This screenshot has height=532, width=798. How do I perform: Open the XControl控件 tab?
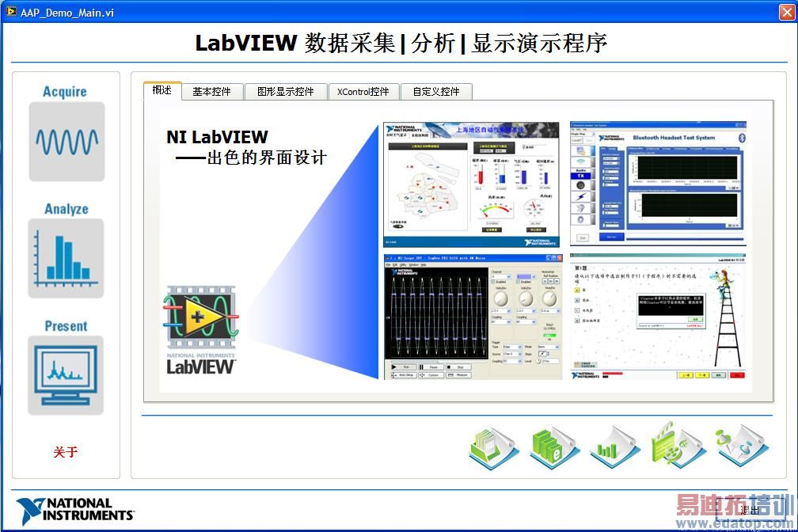(x=363, y=92)
